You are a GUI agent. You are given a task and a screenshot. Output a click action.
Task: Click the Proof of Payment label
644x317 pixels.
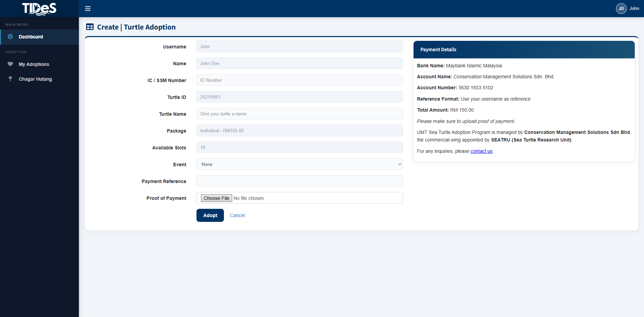point(166,198)
